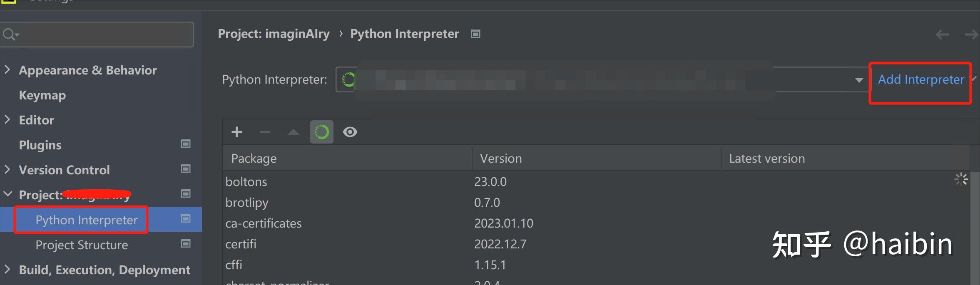Toggle the Conda package management icon
980x285 pixels.
(322, 132)
